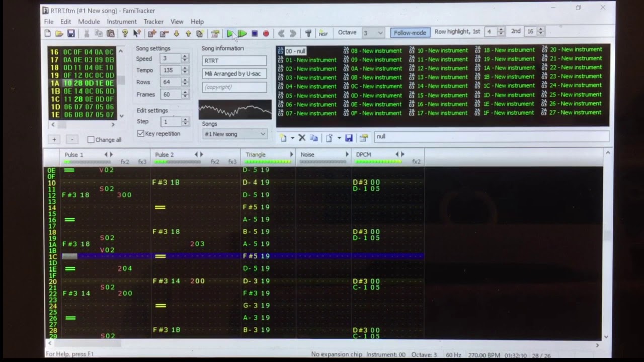
Task: Open the Edit menu
Action: [x=66, y=22]
